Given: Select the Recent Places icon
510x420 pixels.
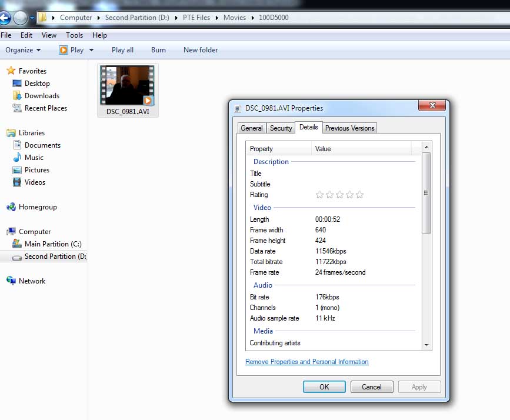Looking at the screenshot, I should coord(17,108).
